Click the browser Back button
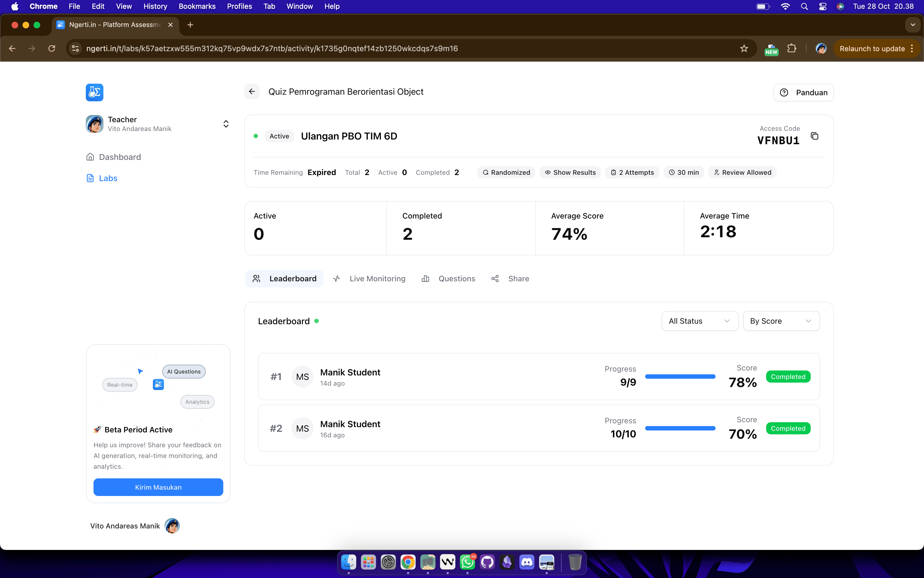Screen dimensions: 924x578 12,48
